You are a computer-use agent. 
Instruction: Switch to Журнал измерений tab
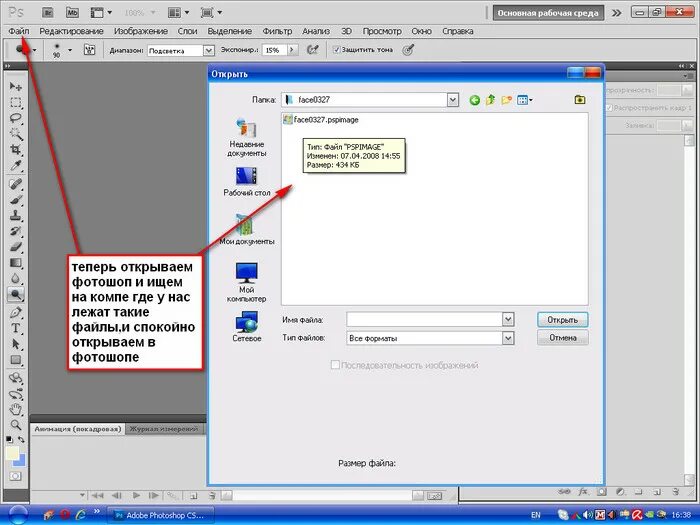tap(163, 429)
